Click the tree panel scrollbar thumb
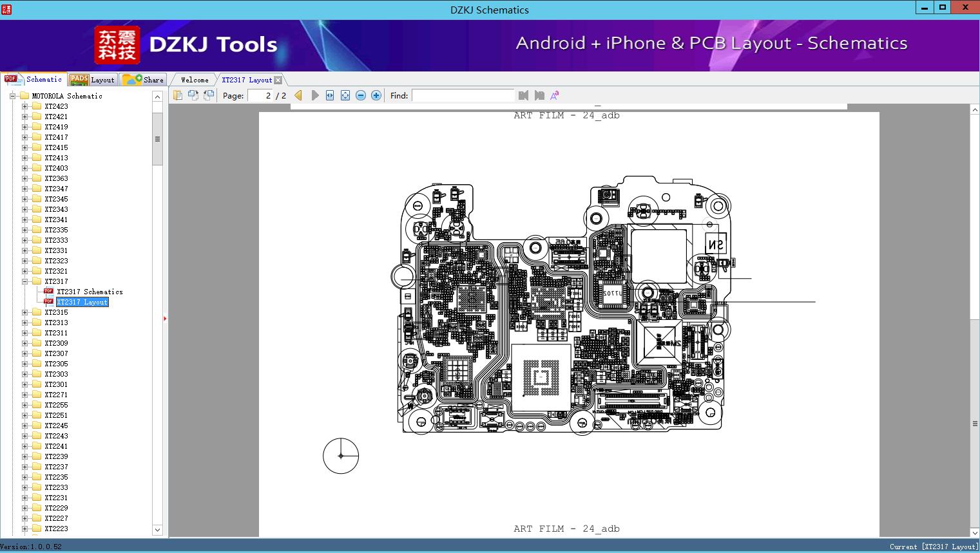 click(157, 139)
